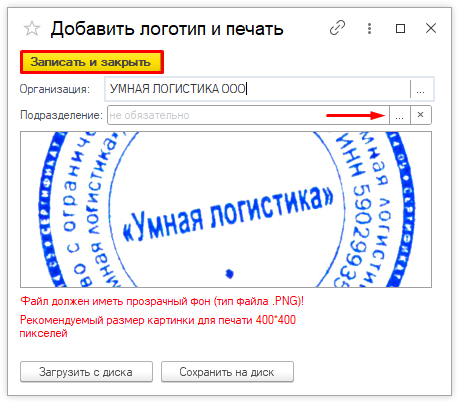
Task: Focus the Организация input field
Action: [258, 89]
